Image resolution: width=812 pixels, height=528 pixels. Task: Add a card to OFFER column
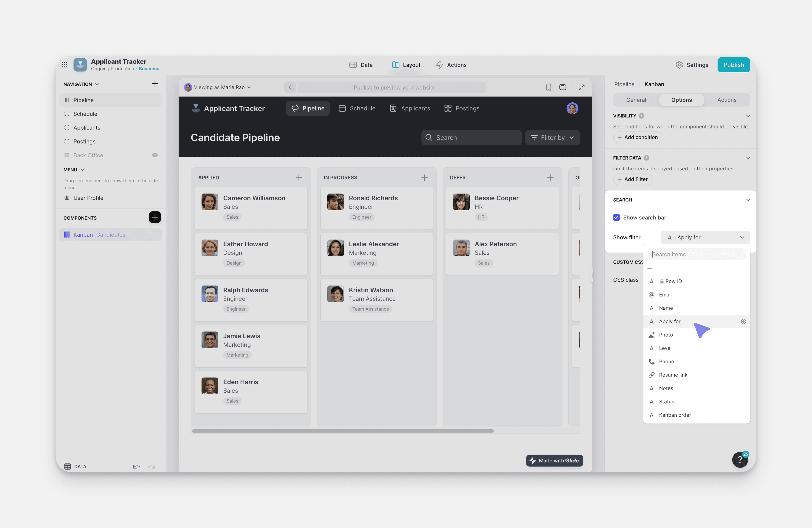tap(550, 178)
